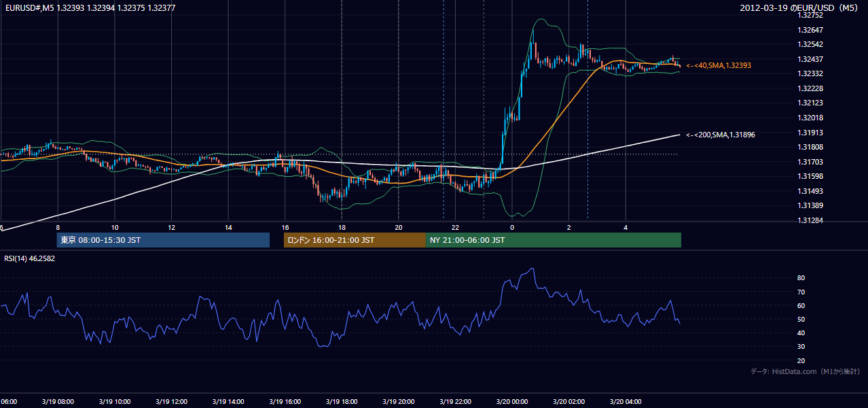Click the 3/19 20:00 time axis label
Screen dimensions: 868x408
[399, 401]
